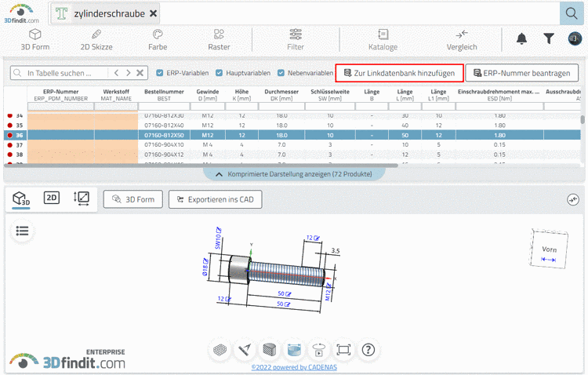
Task: Open the user profile avatar
Action: click(x=575, y=38)
